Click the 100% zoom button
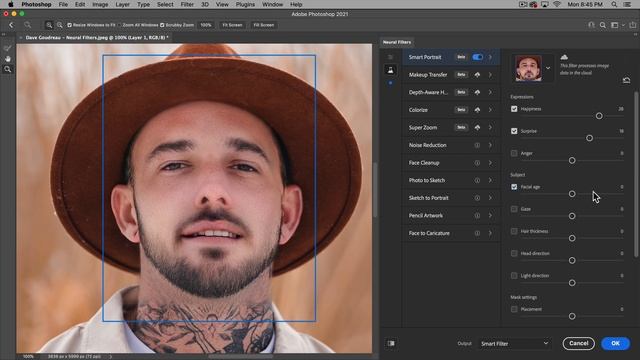This screenshot has height=360, width=640. pos(206,25)
